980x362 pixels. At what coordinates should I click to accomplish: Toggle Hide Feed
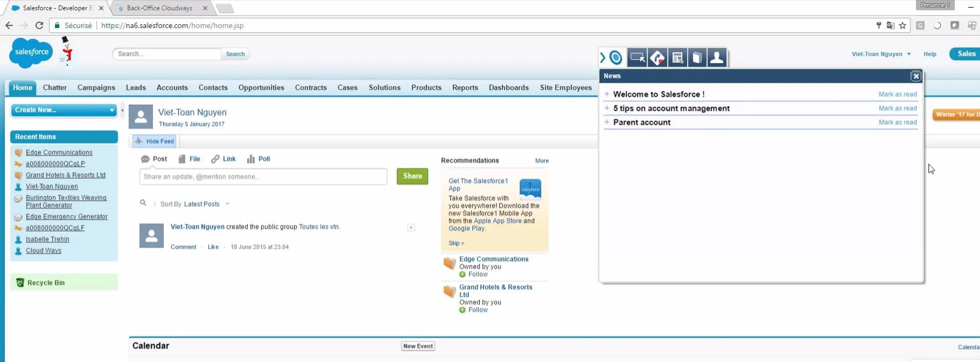[155, 141]
